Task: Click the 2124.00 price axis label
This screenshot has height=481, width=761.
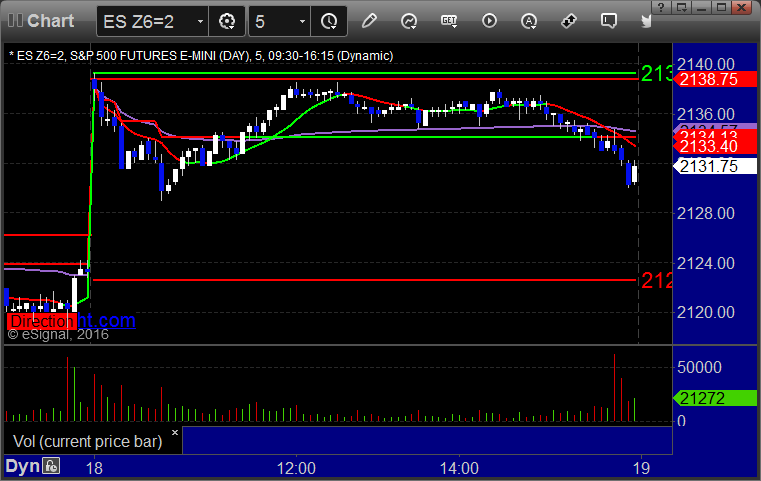Action: 706,263
